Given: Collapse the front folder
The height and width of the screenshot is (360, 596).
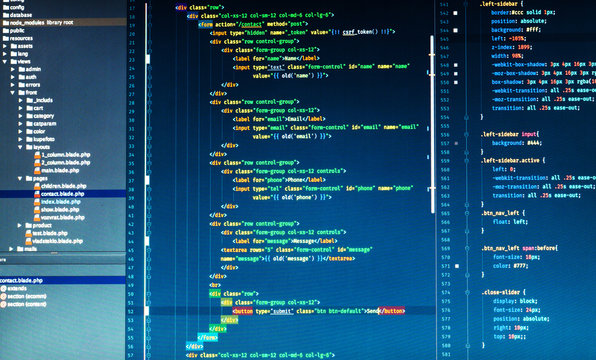Looking at the screenshot, I should 13,93.
